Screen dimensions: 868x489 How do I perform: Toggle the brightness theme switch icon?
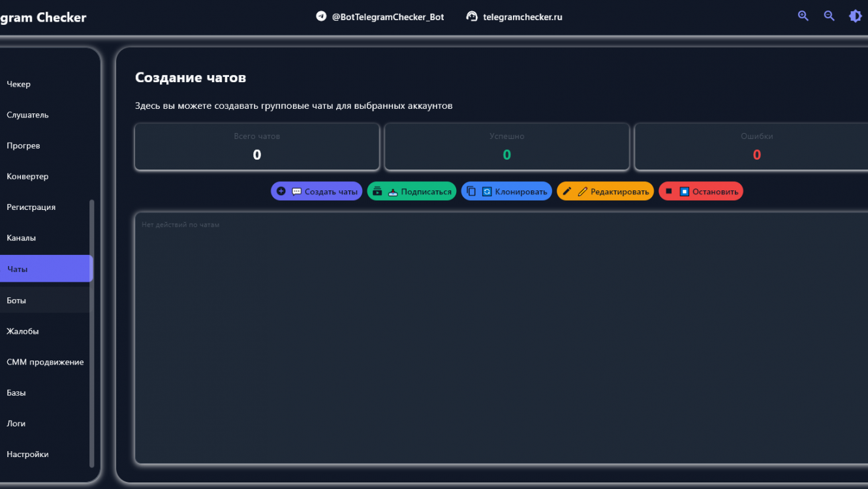pos(855,16)
